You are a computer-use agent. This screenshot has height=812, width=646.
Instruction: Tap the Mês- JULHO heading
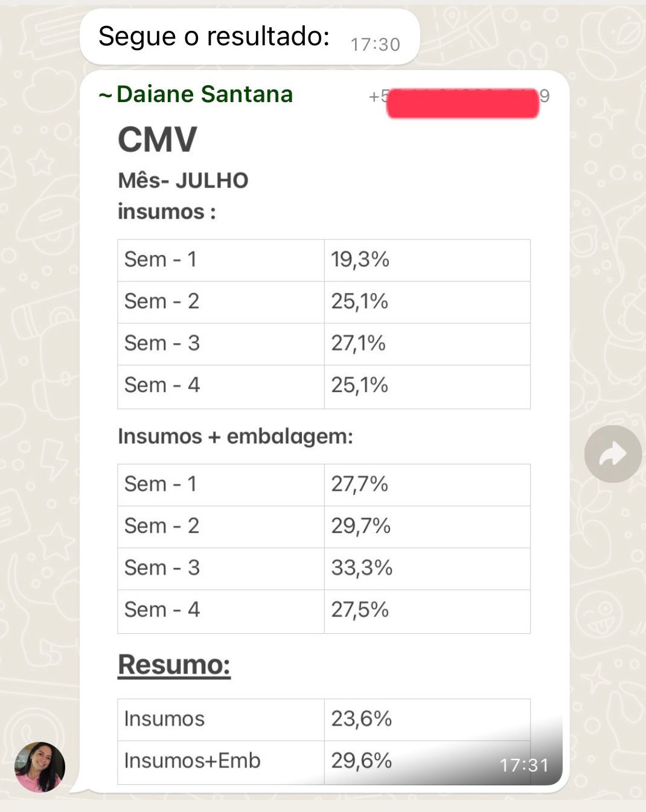[183, 181]
